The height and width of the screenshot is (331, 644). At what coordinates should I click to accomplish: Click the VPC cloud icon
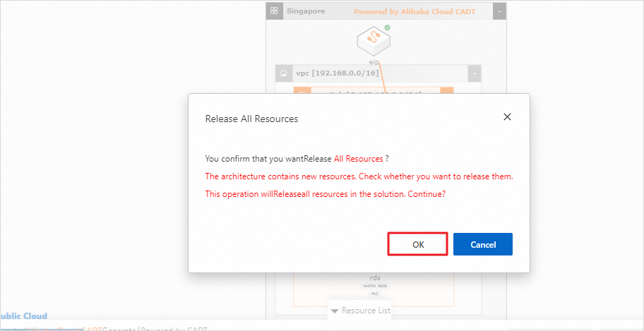pyautogui.click(x=283, y=73)
